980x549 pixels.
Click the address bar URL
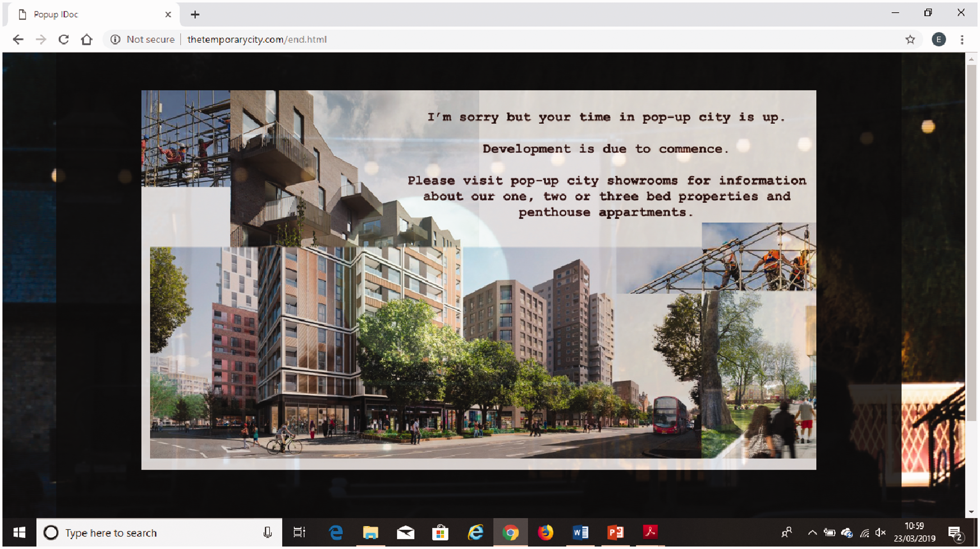click(x=257, y=40)
